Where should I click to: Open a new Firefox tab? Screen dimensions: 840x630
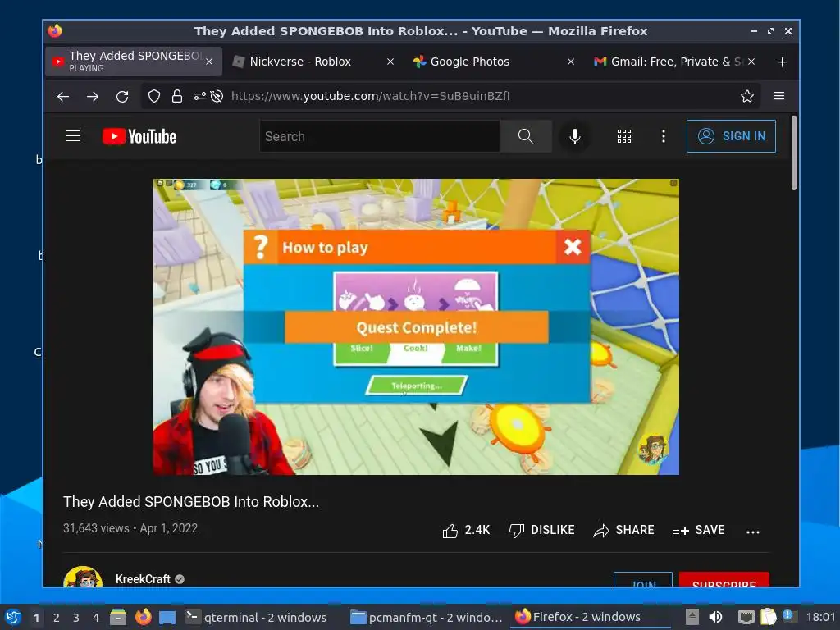782,62
